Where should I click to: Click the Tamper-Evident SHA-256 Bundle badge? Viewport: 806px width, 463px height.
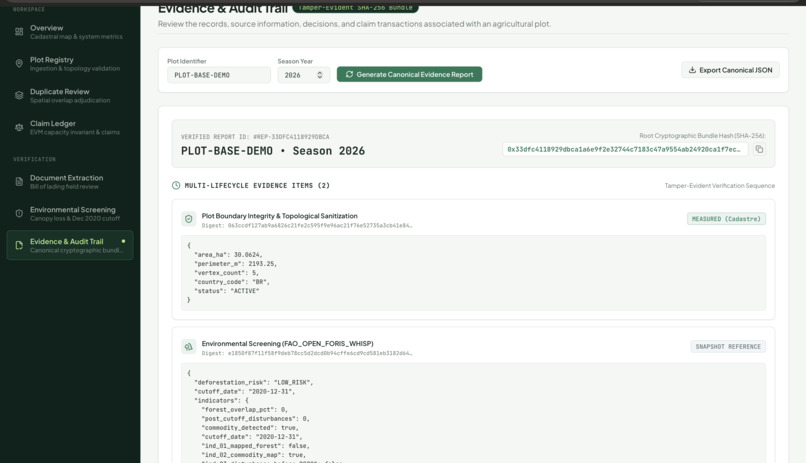coord(356,8)
